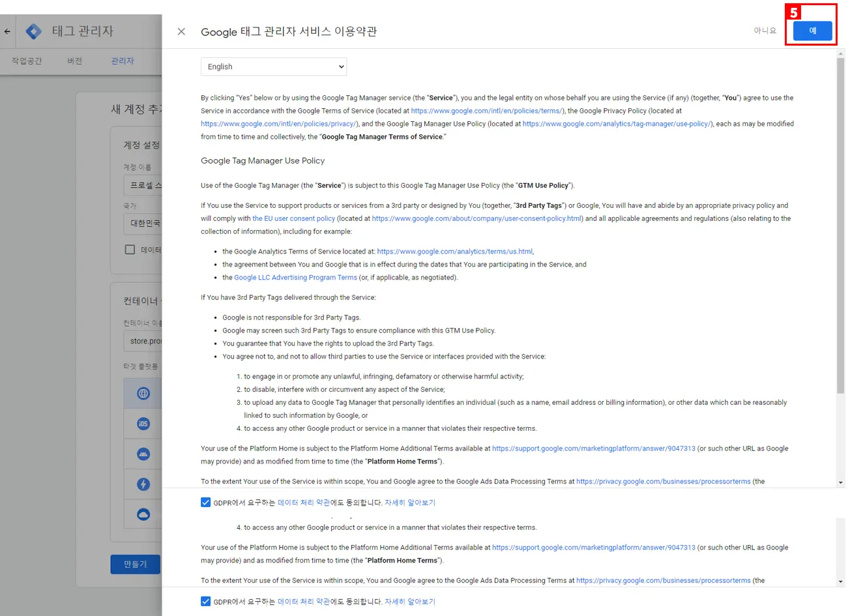Open the lower 자세히 알아보기 link
Viewport: 848px width, 616px height.
pos(410,602)
